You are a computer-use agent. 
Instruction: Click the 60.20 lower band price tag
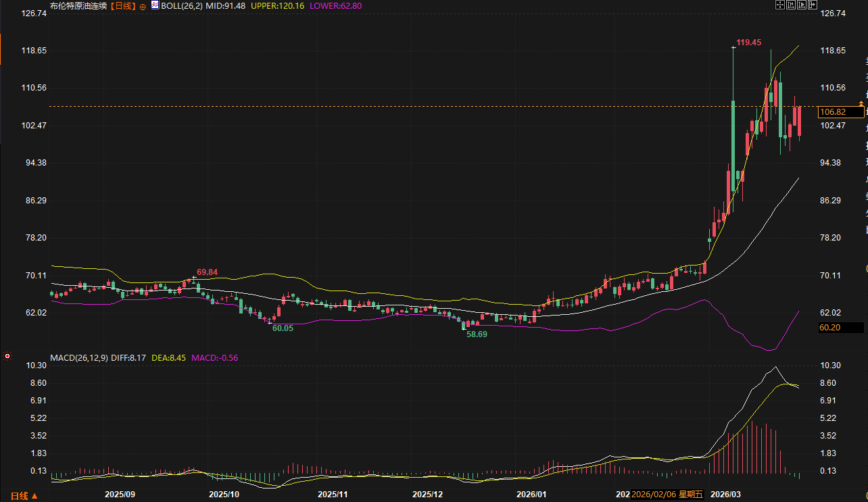pos(829,327)
